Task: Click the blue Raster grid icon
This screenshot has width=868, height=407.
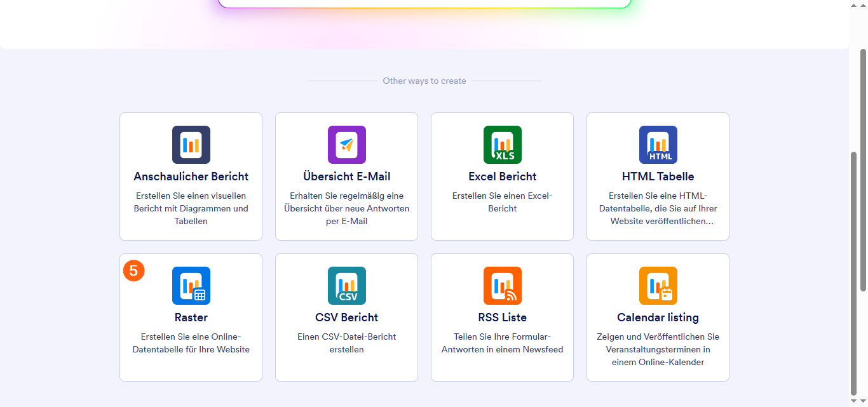Action: [x=191, y=286]
